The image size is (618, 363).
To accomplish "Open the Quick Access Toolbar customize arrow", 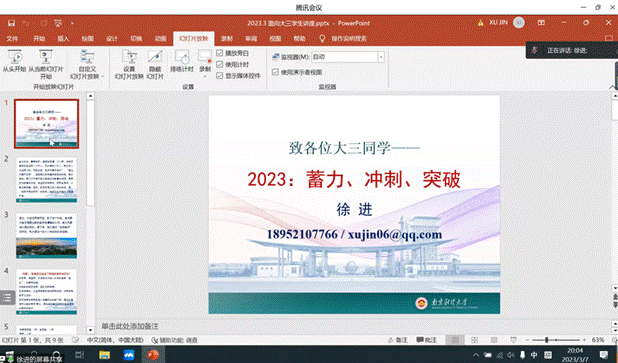I will pyautogui.click(x=72, y=24).
